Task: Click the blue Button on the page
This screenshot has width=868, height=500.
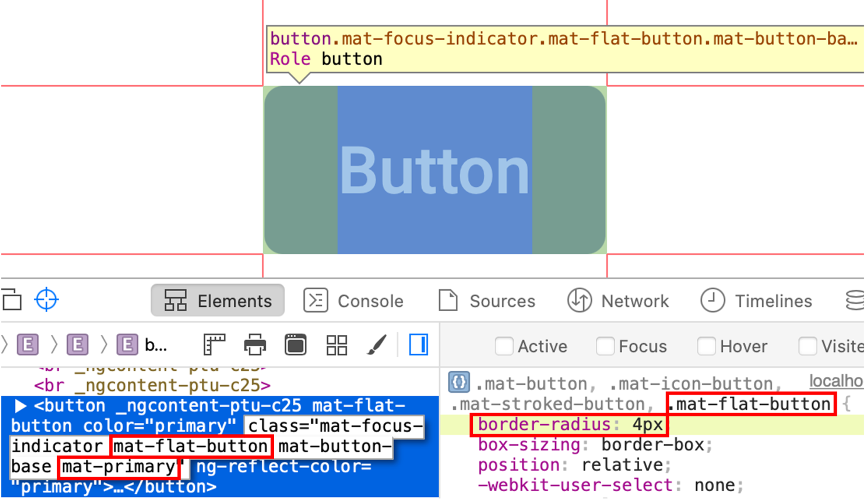Action: point(435,170)
